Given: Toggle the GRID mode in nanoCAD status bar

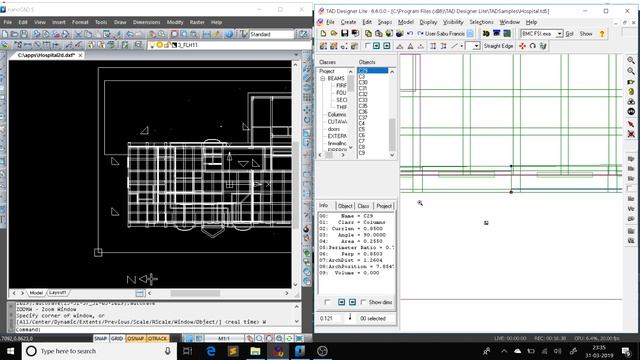Looking at the screenshot, I should pyautogui.click(x=117, y=338).
